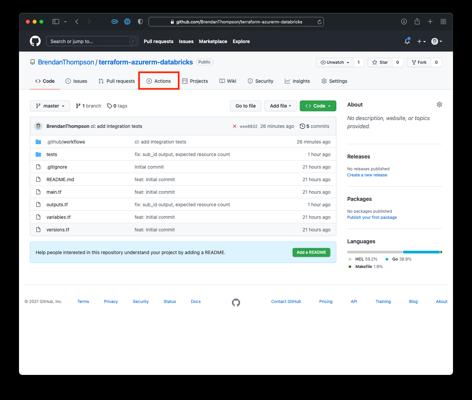Click the footer GitHub logo

click(x=236, y=303)
